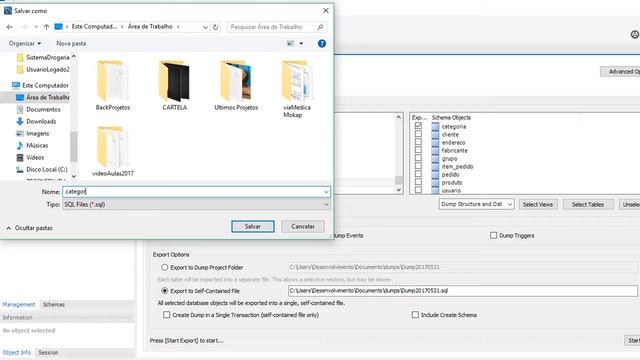The height and width of the screenshot is (360, 640).
Task: Enable Create Dump in a Single Transaction
Action: (x=167, y=315)
